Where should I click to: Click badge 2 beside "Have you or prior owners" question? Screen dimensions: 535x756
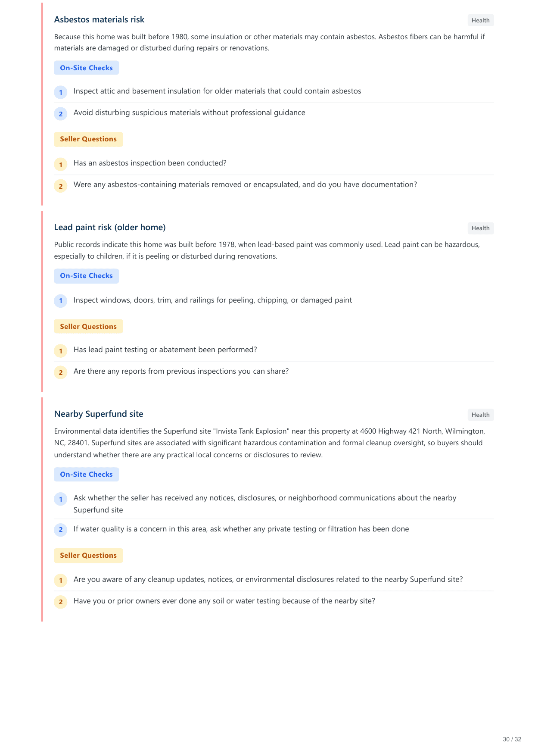pyautogui.click(x=61, y=602)
